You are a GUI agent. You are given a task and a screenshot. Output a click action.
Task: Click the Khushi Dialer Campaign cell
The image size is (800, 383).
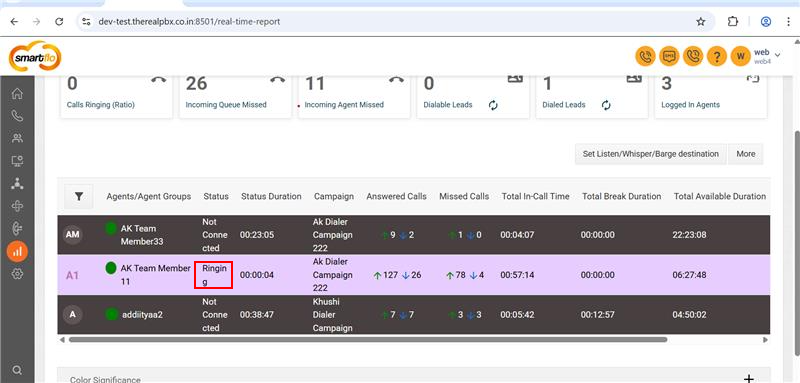(333, 315)
